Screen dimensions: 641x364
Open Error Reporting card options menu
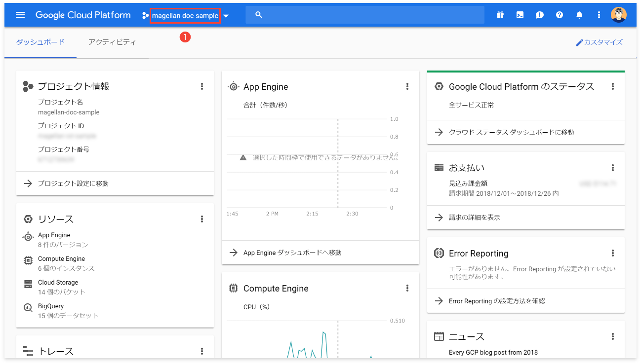tap(613, 253)
